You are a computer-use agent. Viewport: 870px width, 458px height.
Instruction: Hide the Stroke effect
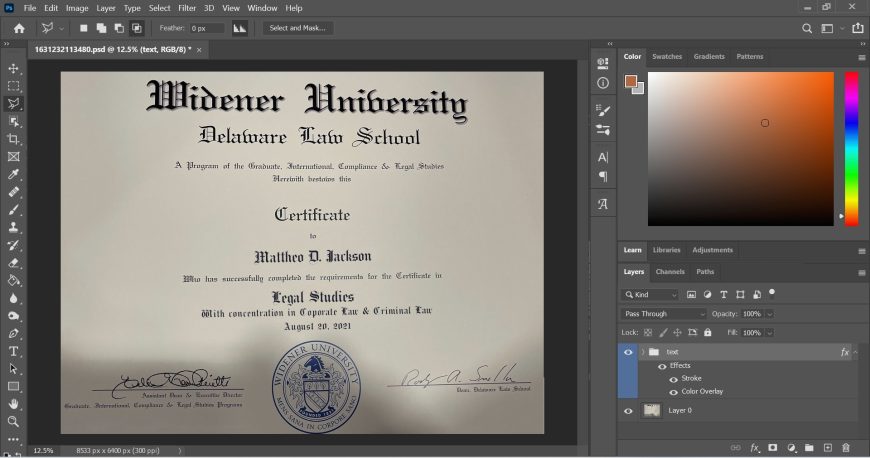coord(674,379)
